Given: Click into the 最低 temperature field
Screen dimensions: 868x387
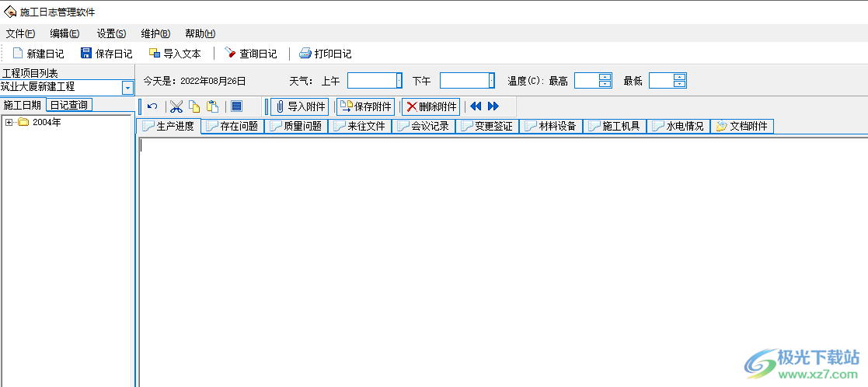Looking at the screenshot, I should coord(661,81).
